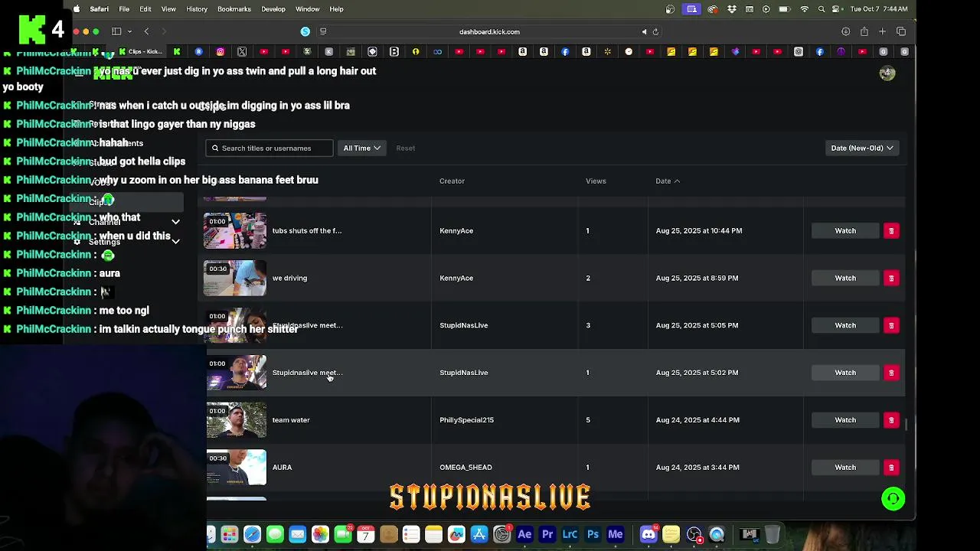Viewport: 980px width, 551px height.
Task: Click the search titles or usernames field
Action: pos(269,148)
